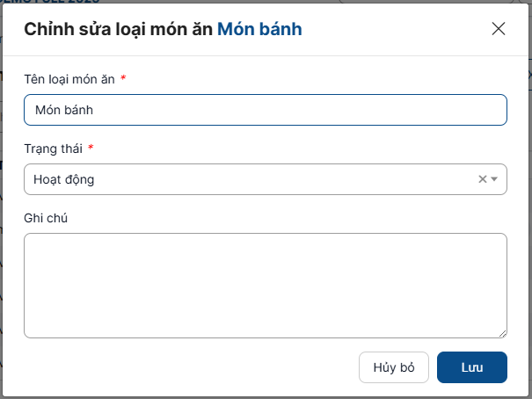Close the edit dialog with the X icon
Viewport: 532px width, 399px height.
(499, 28)
